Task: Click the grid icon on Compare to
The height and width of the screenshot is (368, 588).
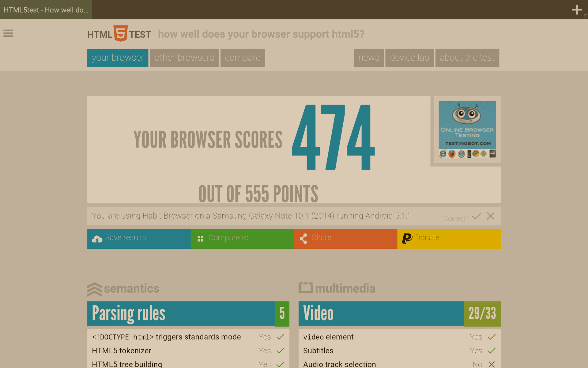Action: pyautogui.click(x=201, y=239)
